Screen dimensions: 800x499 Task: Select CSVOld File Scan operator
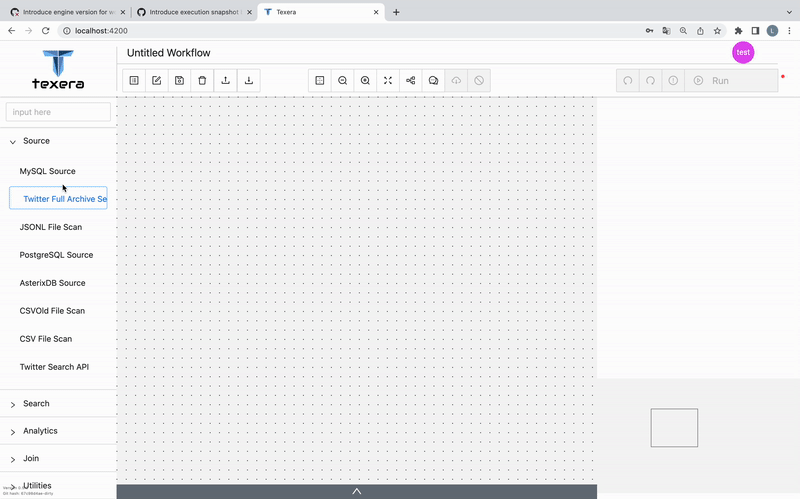point(52,311)
